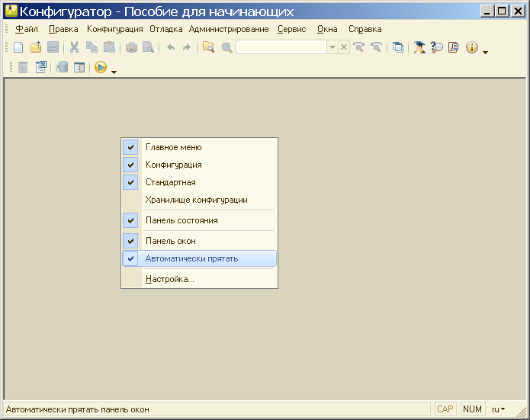Open the ru language selector in status bar

coord(498,409)
